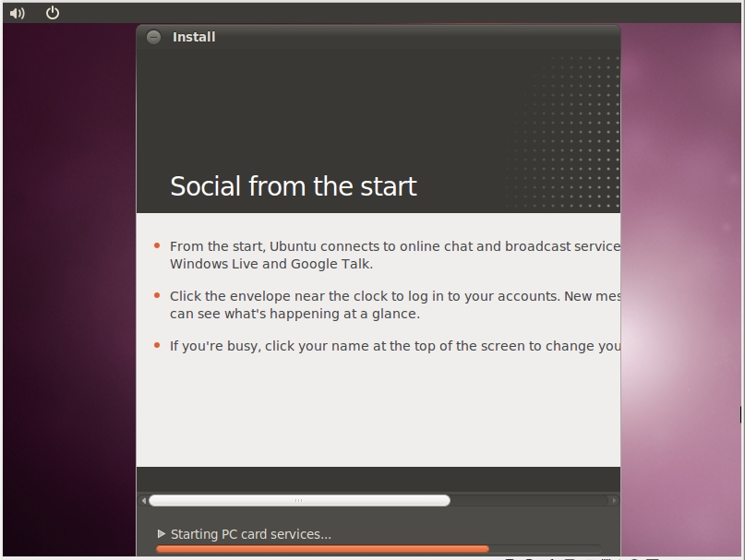This screenshot has width=745, height=560.
Task: Click the bullet mentioning Windows Live and Google Talk
Action: [395, 255]
